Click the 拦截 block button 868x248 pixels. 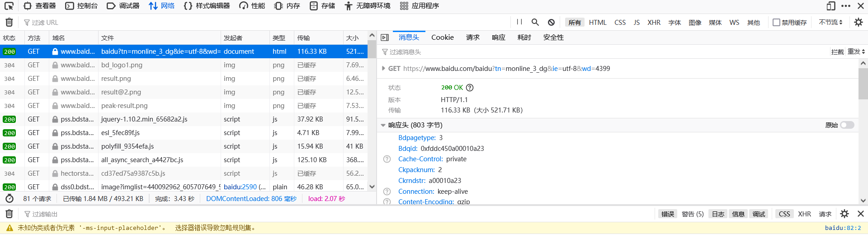(837, 52)
